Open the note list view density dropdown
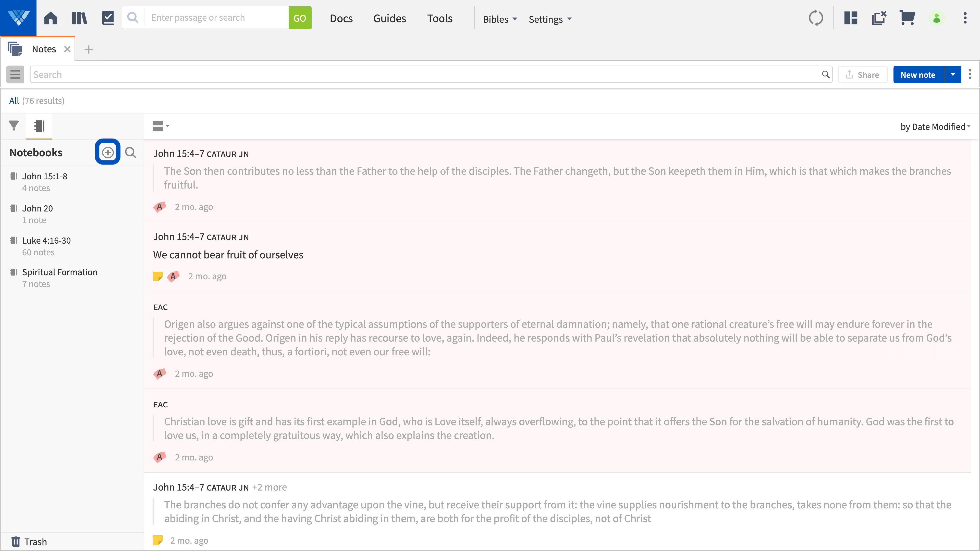 click(161, 126)
